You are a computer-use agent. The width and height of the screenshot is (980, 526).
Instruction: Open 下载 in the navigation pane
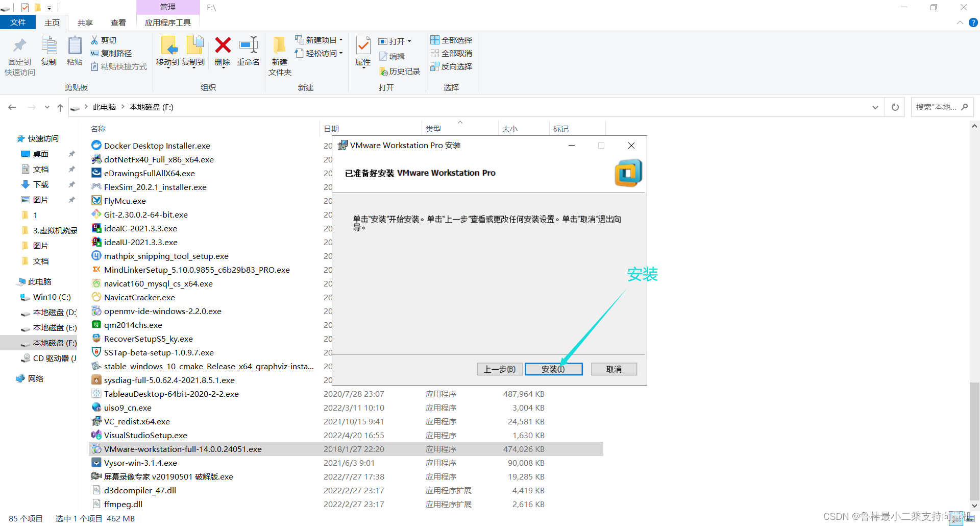[x=41, y=185]
